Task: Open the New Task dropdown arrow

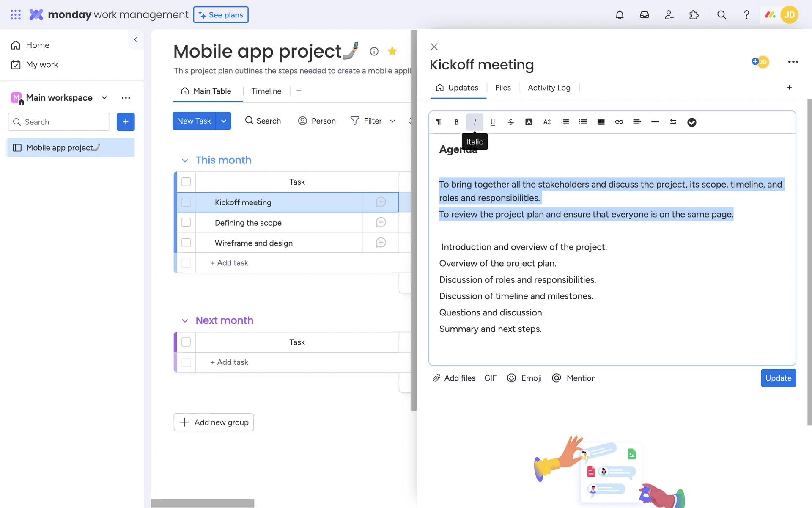Action: pos(223,121)
